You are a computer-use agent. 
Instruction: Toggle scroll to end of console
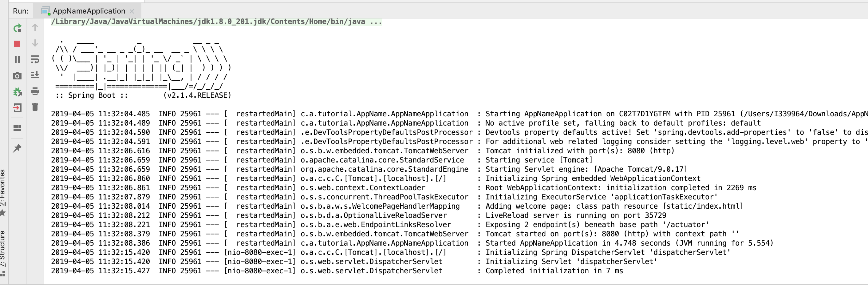pyautogui.click(x=35, y=74)
